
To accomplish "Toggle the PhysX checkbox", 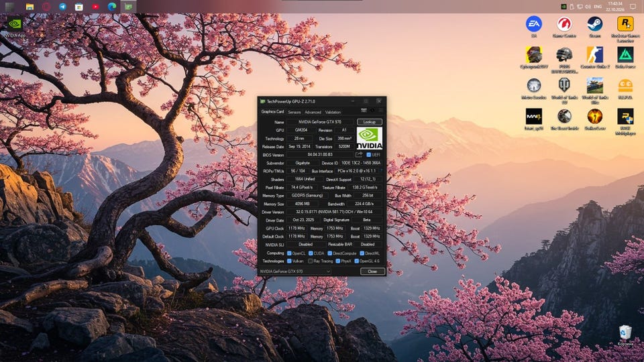I will coord(337,261).
